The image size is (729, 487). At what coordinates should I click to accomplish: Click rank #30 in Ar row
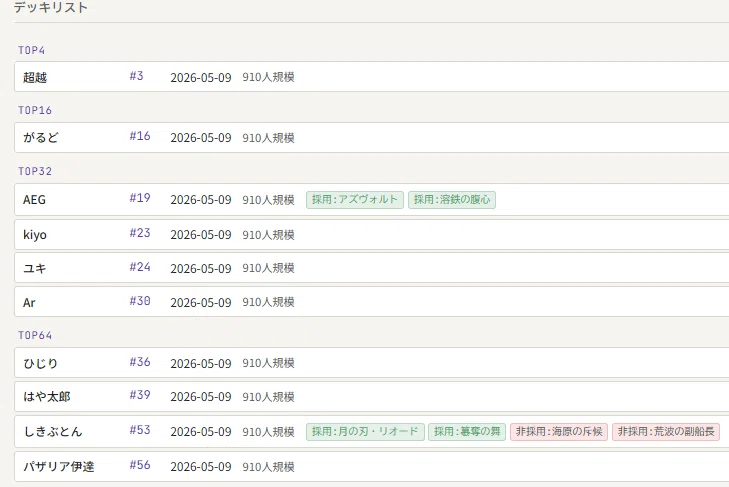point(140,301)
